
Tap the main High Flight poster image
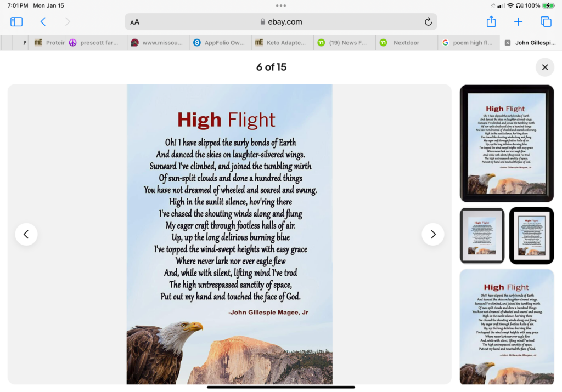tap(229, 235)
